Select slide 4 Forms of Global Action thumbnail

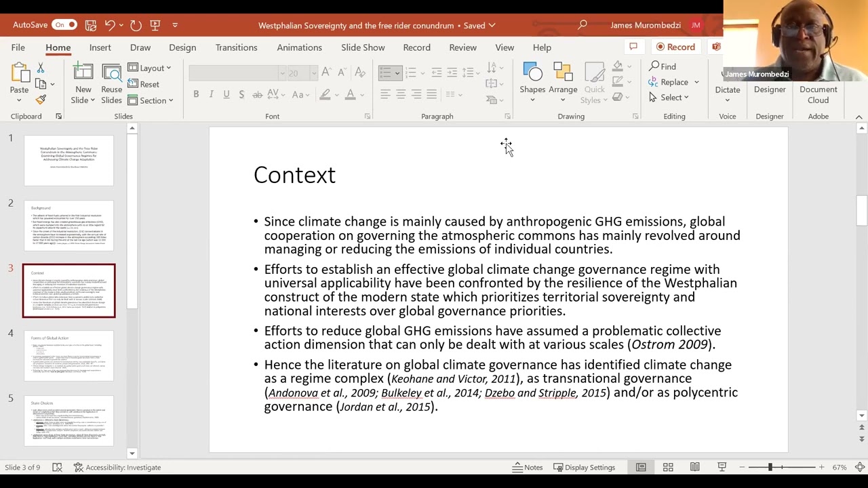(x=69, y=356)
